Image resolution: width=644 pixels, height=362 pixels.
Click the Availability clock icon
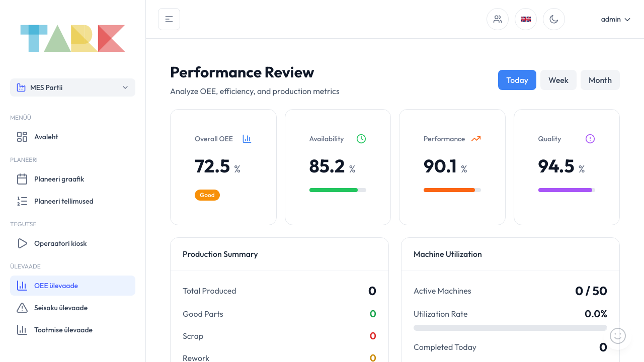(361, 139)
